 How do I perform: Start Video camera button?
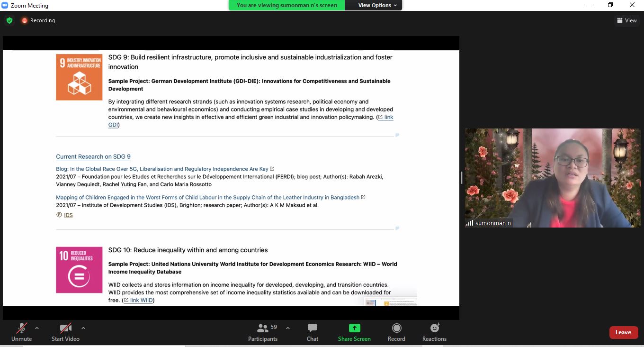[65, 332]
